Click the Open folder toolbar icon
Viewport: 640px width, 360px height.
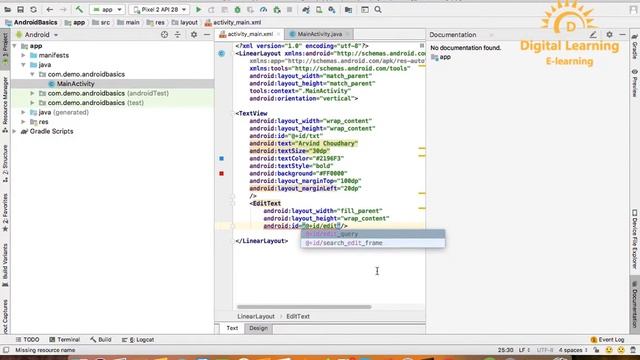point(7,9)
